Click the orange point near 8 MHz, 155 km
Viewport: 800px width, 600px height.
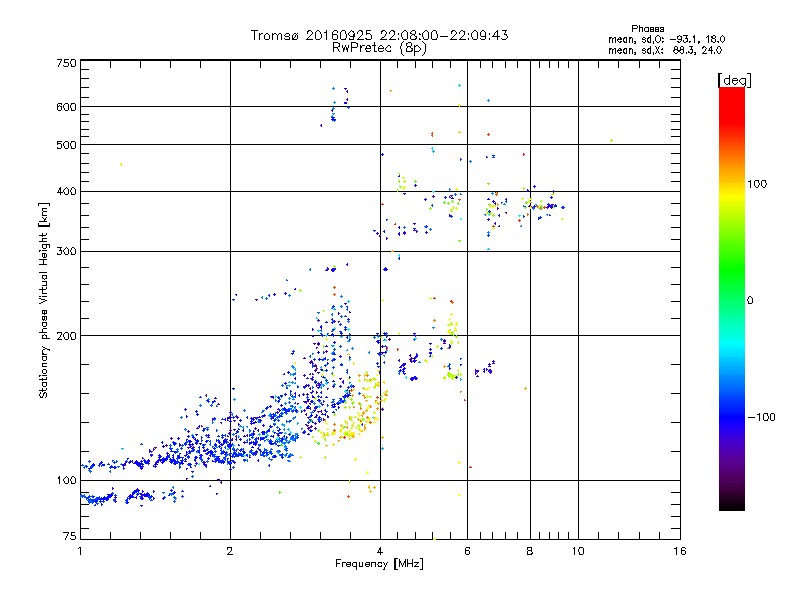point(526,389)
